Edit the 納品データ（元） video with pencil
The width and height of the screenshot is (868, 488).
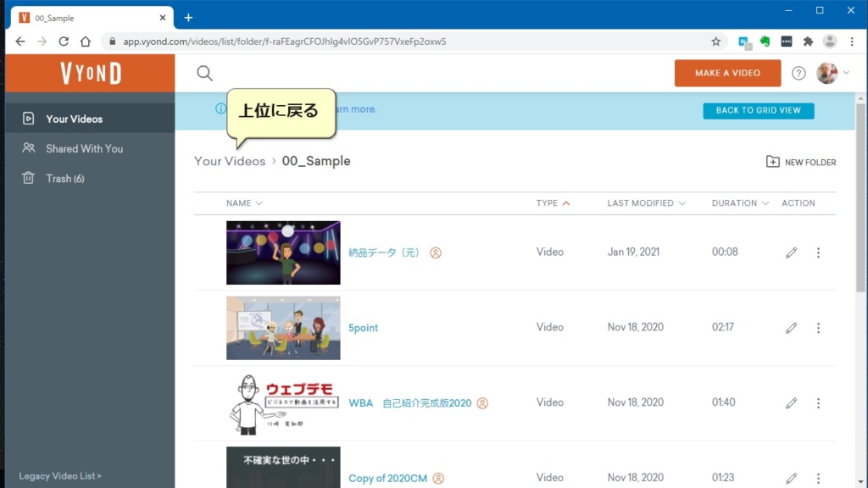[791, 252]
